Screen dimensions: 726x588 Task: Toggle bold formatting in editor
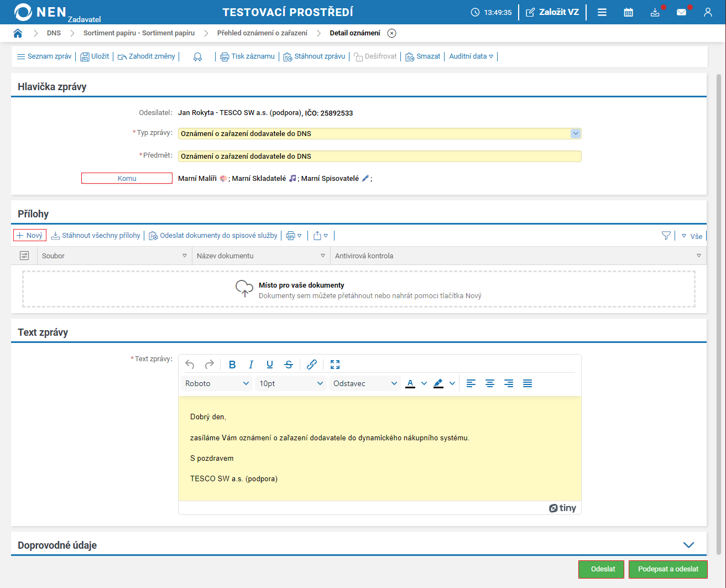coord(232,365)
